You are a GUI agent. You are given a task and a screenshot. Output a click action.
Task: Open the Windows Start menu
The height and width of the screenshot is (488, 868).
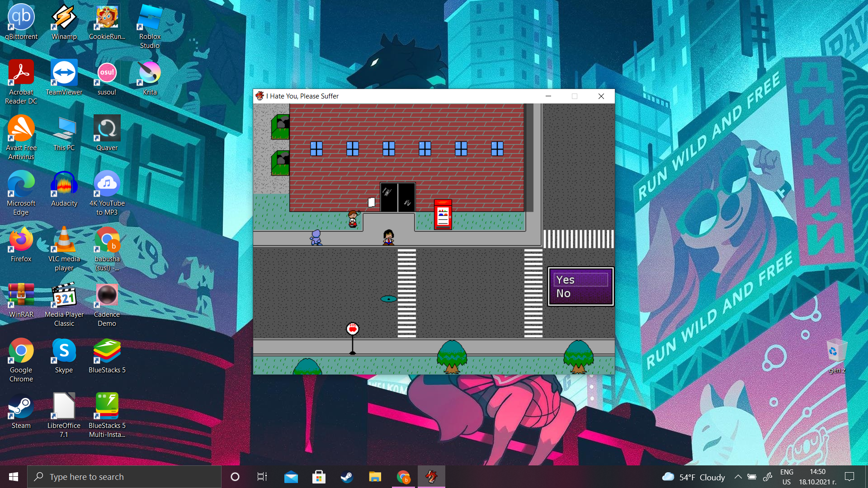tap(14, 477)
